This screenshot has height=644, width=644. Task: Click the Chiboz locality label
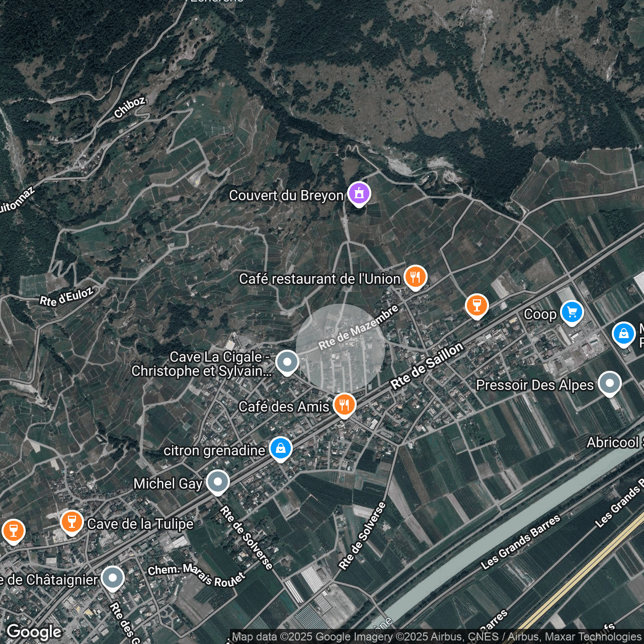[129, 107]
